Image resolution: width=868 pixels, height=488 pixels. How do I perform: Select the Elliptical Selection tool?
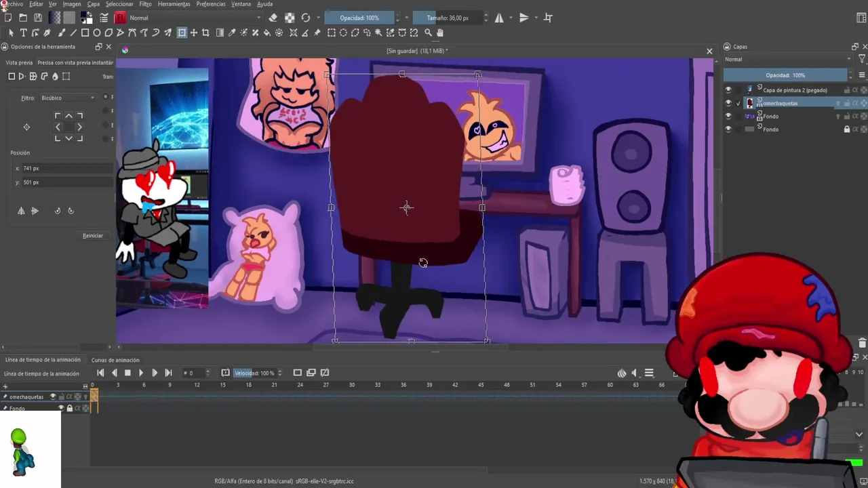click(x=343, y=33)
